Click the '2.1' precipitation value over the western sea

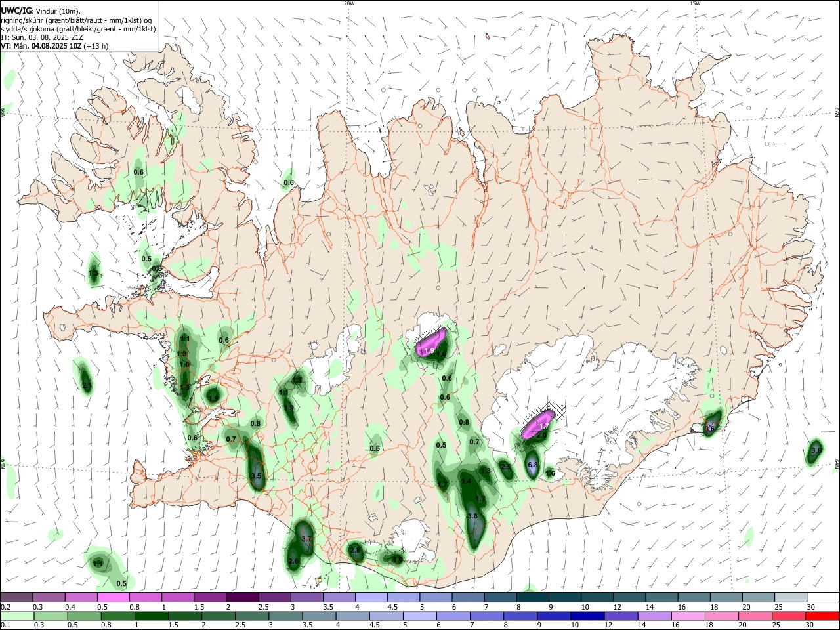tap(87, 387)
